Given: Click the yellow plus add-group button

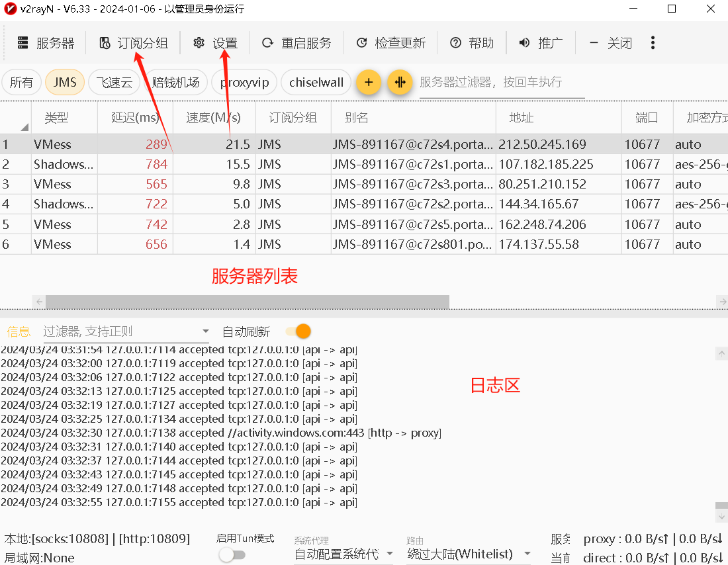Looking at the screenshot, I should pyautogui.click(x=369, y=83).
